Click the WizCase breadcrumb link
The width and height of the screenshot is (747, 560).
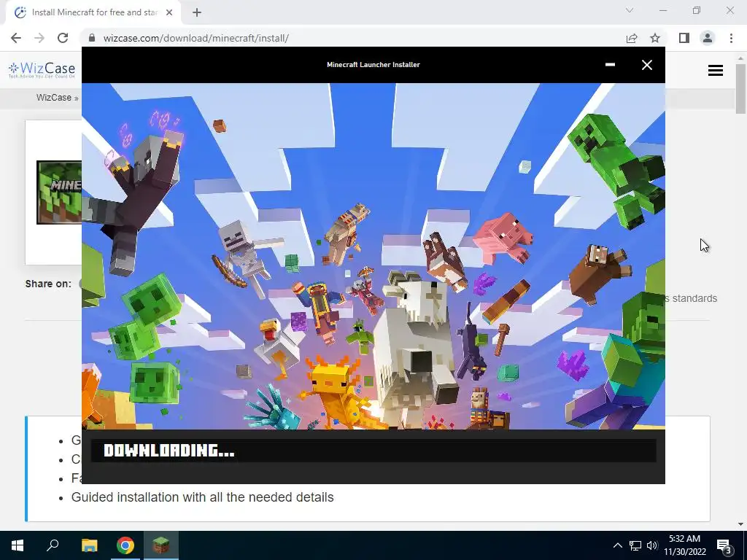(54, 98)
